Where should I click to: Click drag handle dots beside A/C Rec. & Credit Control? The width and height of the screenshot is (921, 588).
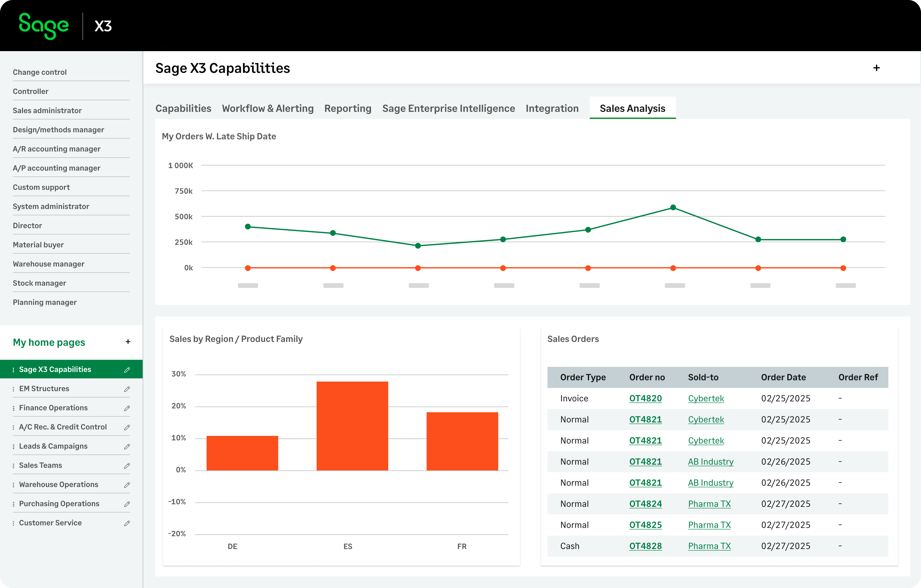click(13, 427)
